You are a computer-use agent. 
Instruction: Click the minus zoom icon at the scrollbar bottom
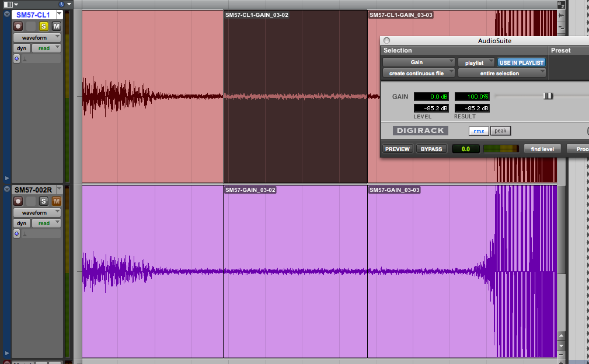[561, 355]
